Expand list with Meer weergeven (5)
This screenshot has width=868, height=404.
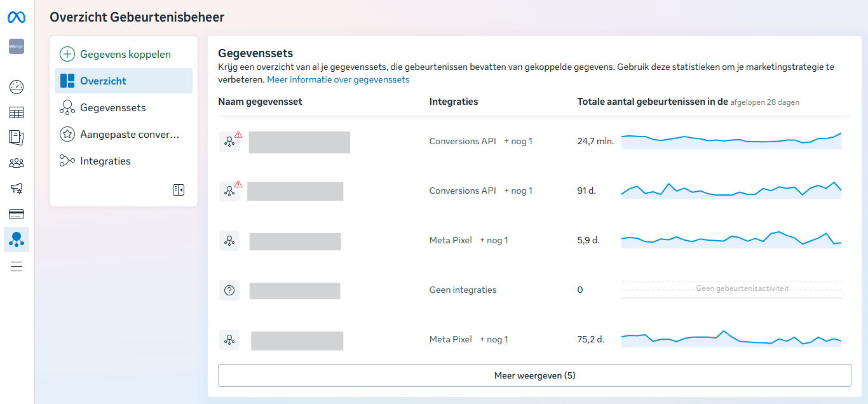pyautogui.click(x=534, y=375)
